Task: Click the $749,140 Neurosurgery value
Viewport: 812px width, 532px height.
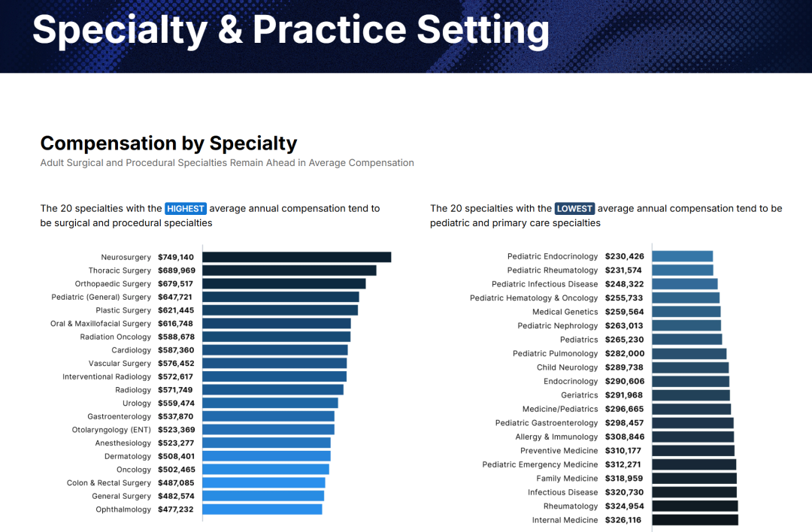Action: (176, 257)
